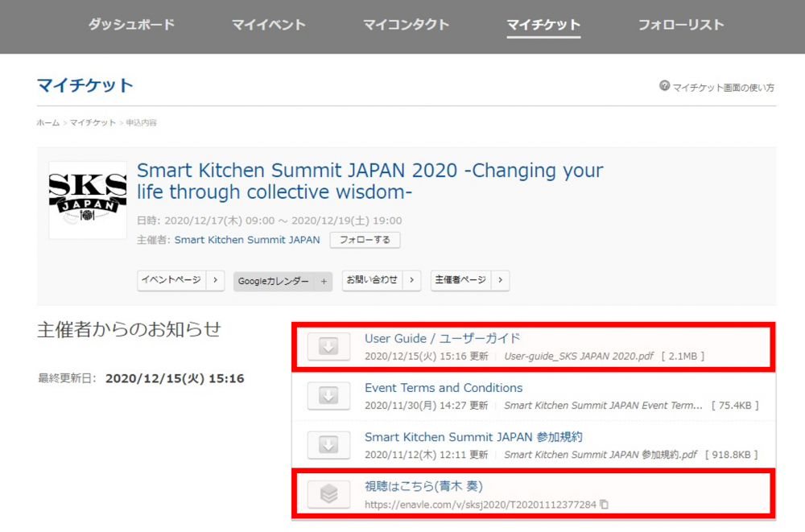Download Event Terms and Conditions icon
The height and width of the screenshot is (532, 805).
[328, 396]
